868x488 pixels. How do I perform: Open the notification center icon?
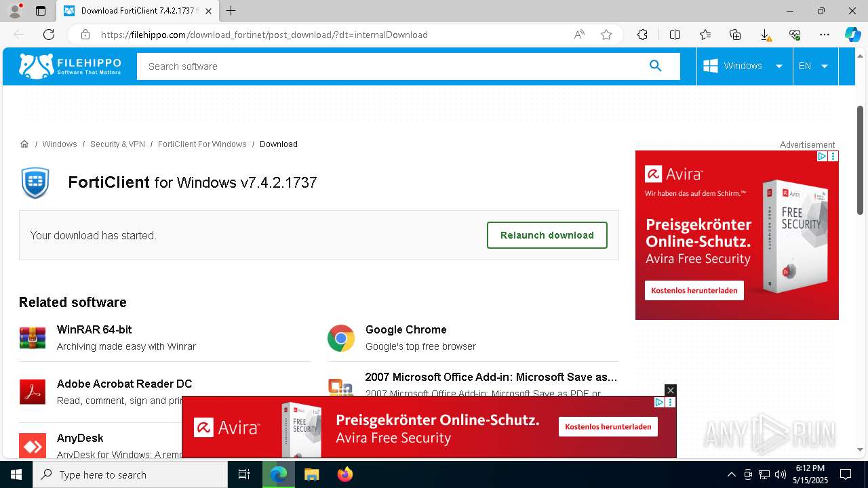(x=846, y=474)
